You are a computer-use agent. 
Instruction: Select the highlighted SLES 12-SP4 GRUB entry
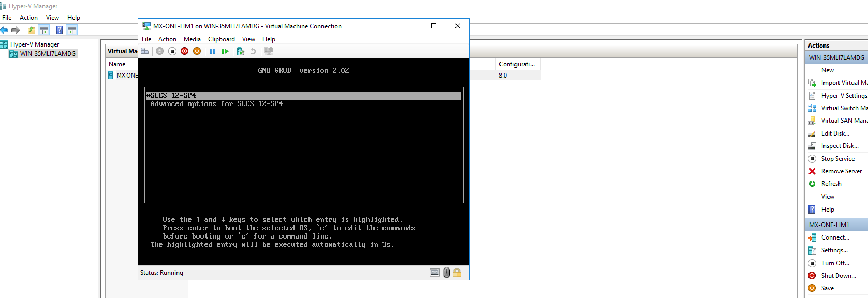pyautogui.click(x=303, y=96)
